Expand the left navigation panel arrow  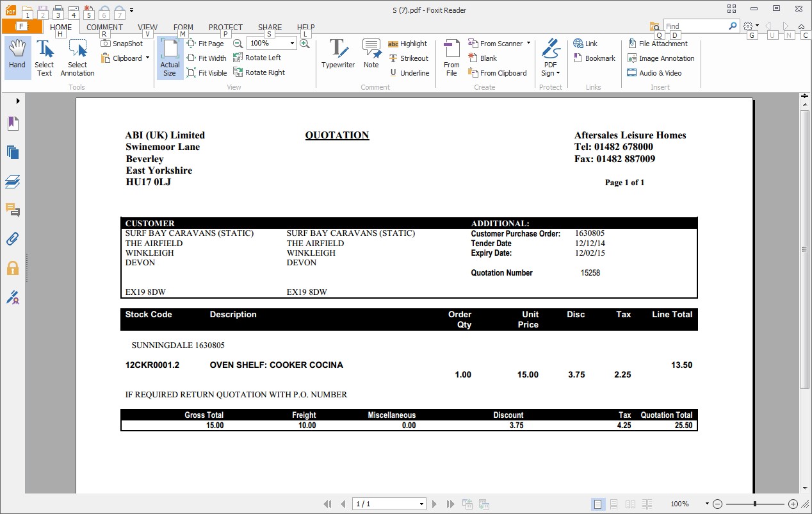(18, 101)
